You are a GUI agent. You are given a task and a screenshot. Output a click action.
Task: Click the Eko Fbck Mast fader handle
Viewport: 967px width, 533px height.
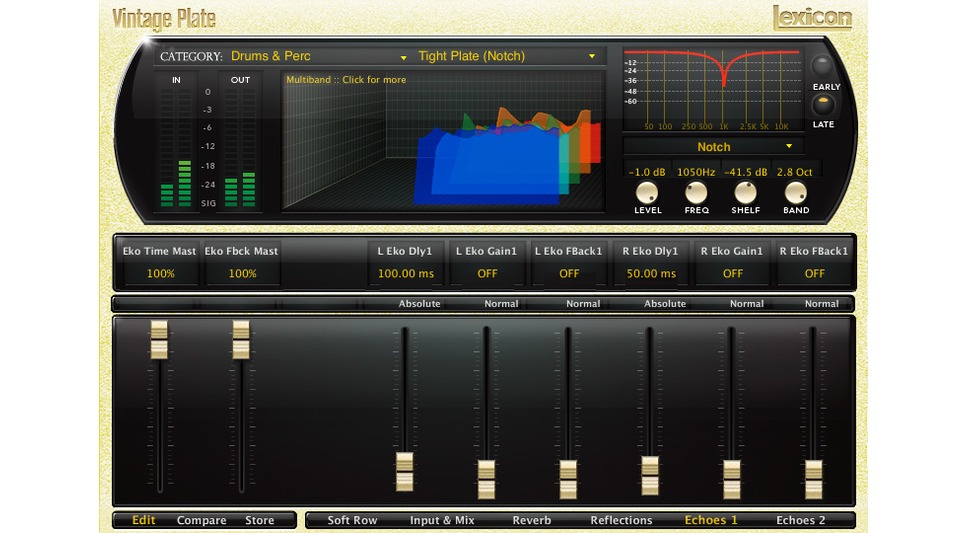coord(241,339)
